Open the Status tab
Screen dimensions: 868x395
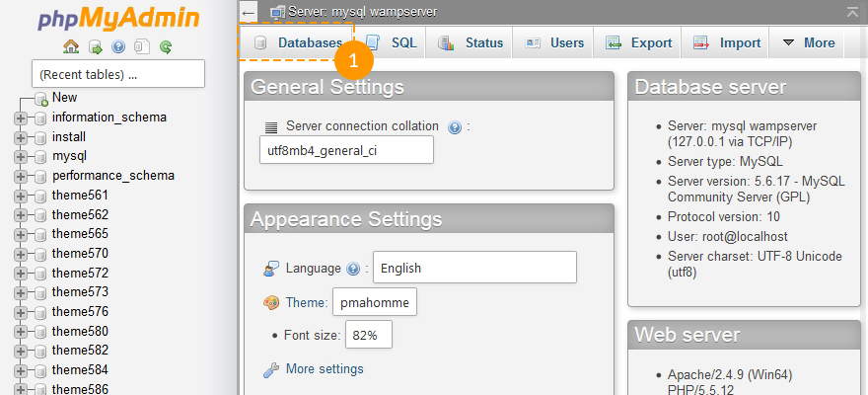(x=470, y=42)
